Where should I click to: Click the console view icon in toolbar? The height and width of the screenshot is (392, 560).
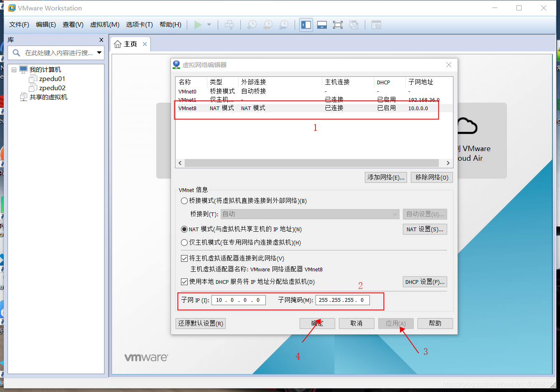(376, 25)
